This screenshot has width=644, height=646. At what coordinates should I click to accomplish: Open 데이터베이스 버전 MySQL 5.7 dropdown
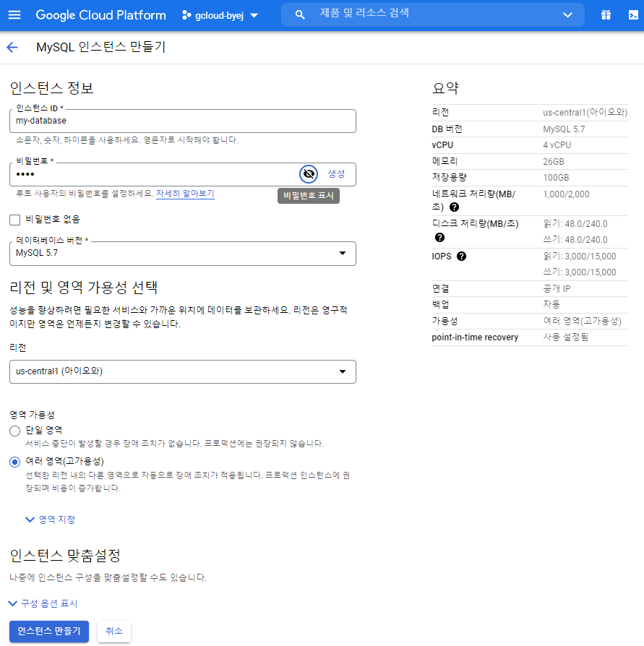click(x=183, y=254)
